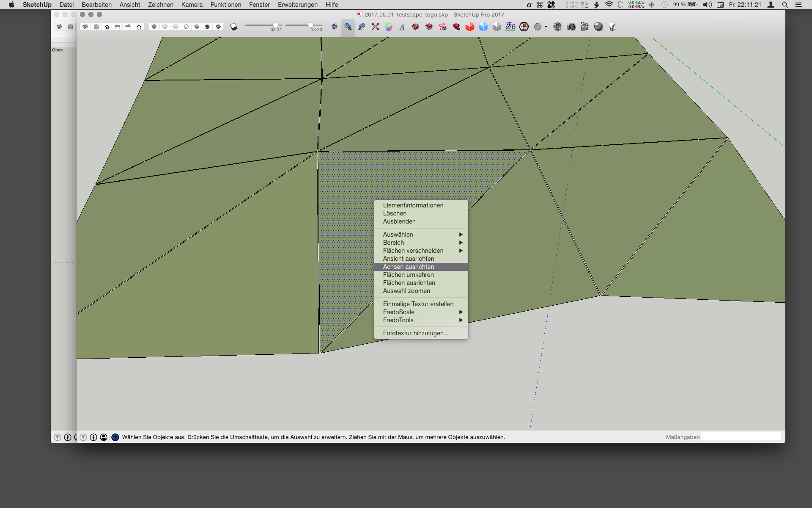Click the light bulb icon in toolbar
The height and width of the screenshot is (508, 812).
[x=612, y=27]
